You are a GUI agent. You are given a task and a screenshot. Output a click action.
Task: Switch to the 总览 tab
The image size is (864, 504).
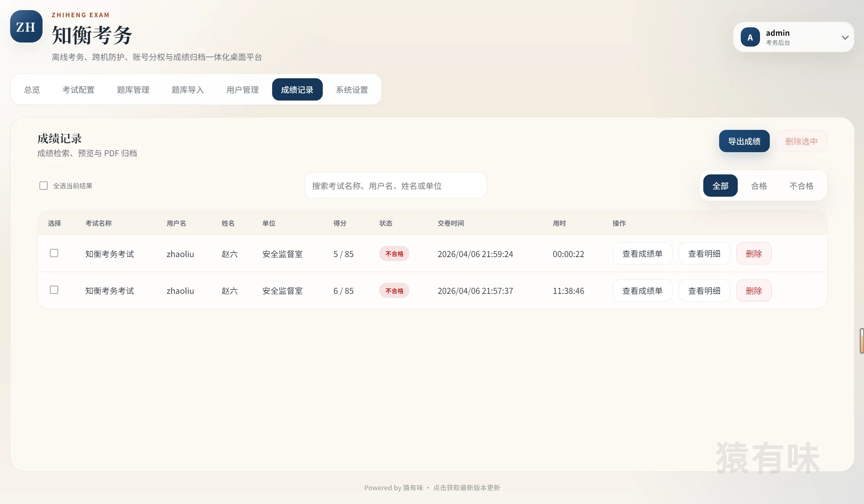[31, 89]
